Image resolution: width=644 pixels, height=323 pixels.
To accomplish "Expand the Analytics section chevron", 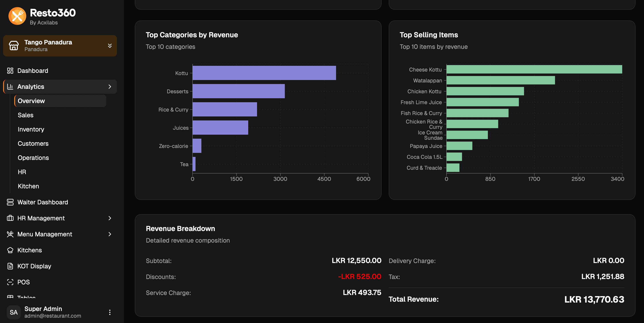I will coord(110,86).
